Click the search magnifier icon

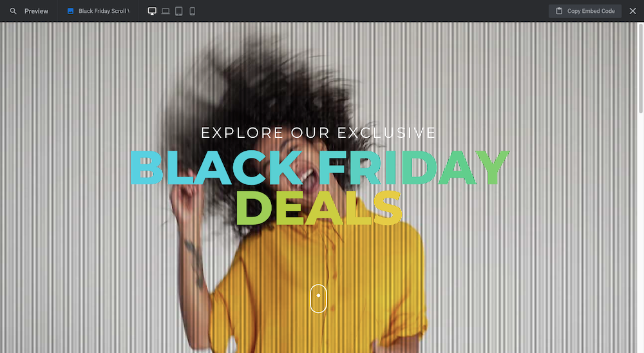coord(13,11)
